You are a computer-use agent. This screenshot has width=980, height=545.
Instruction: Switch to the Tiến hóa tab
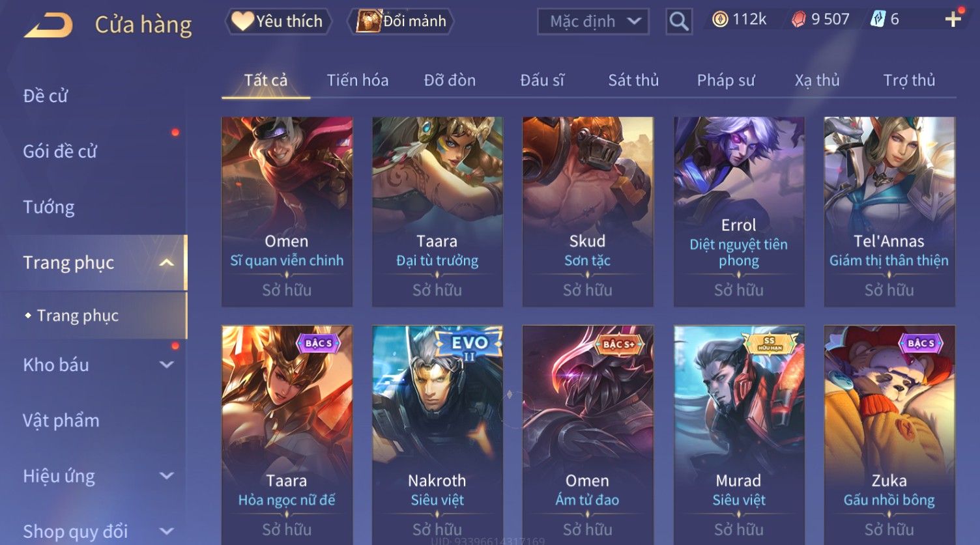pos(358,80)
